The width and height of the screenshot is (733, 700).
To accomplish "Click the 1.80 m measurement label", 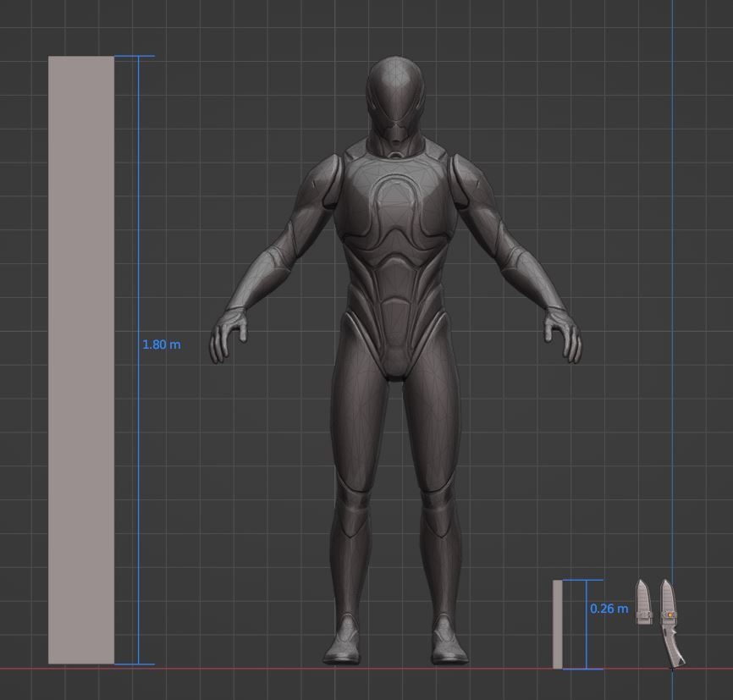I will pyautogui.click(x=160, y=345).
